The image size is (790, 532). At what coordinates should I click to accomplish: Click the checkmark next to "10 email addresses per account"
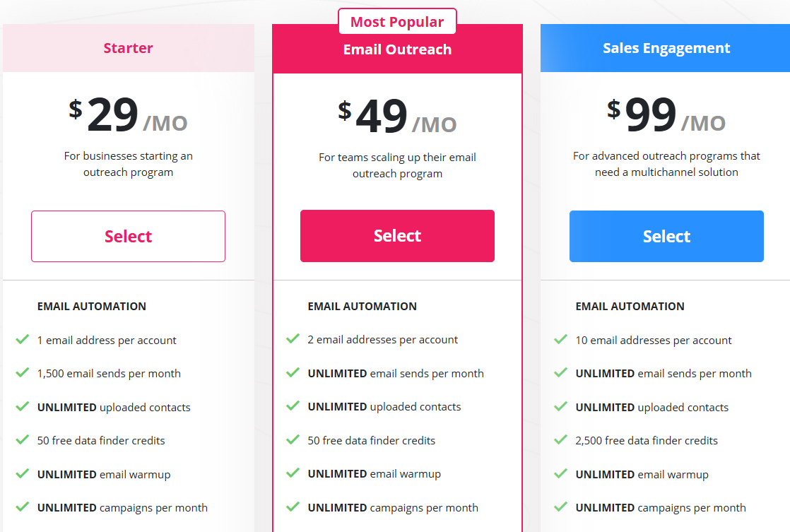tap(562, 340)
